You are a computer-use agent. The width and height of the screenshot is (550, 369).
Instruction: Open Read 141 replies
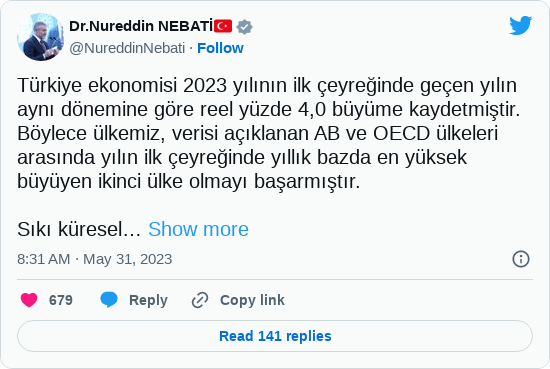pyautogui.click(x=275, y=336)
